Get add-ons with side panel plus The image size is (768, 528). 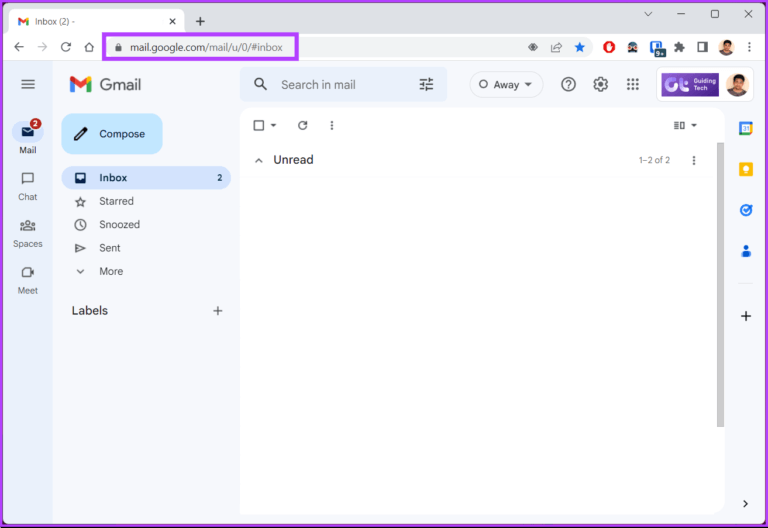[746, 316]
